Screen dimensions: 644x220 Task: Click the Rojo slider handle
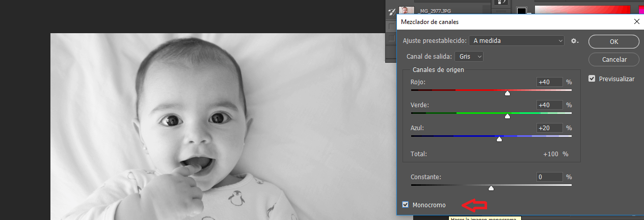pos(507,93)
